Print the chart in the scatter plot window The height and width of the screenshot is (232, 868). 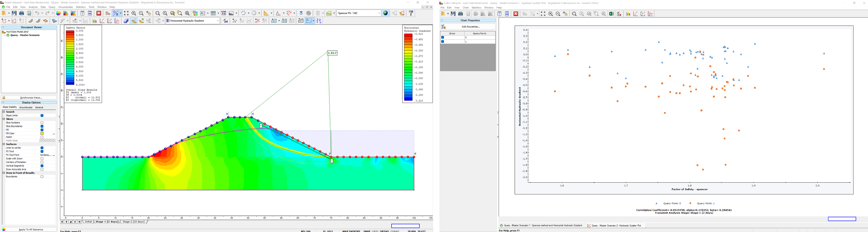click(x=461, y=14)
